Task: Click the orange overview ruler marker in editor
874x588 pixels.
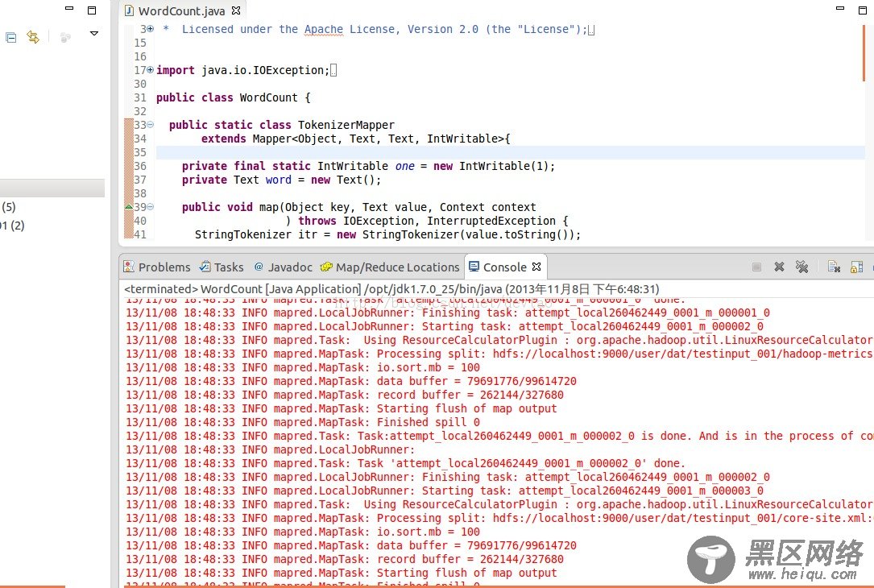Action: point(864,53)
